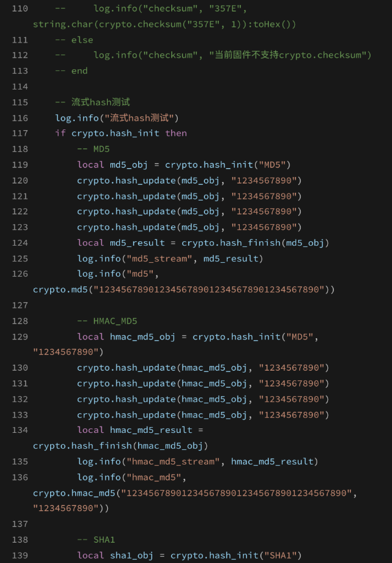Screen dimensions: 392x563
Task: Click line number 117
Action: (x=20, y=133)
